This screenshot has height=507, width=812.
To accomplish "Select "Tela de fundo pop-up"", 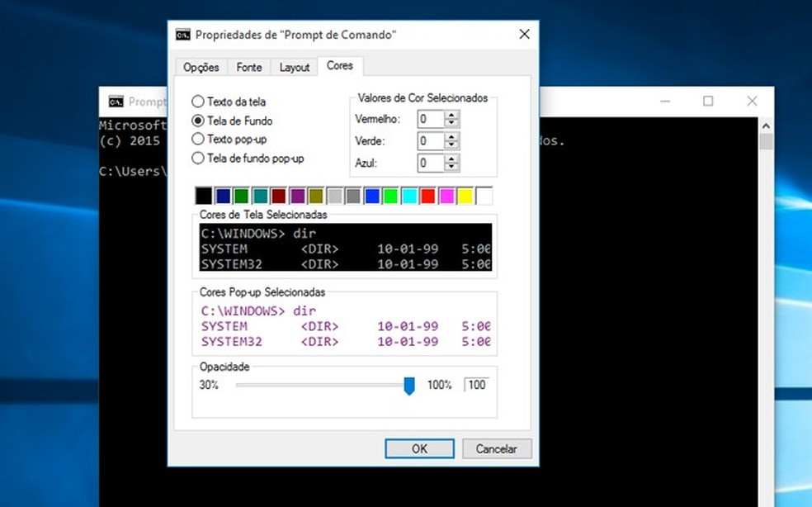I will point(197,158).
